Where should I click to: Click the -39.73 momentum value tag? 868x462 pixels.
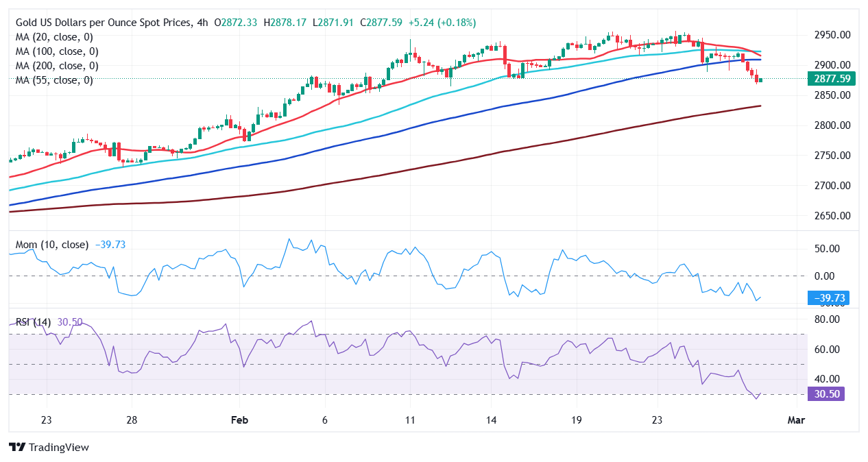[832, 297]
